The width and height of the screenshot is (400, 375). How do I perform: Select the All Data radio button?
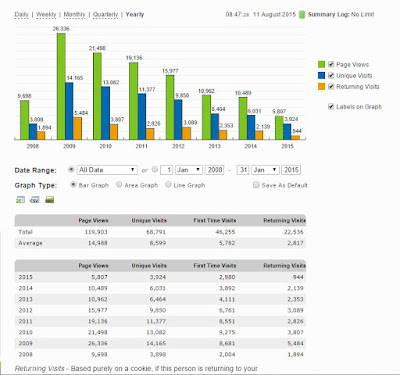click(x=71, y=169)
